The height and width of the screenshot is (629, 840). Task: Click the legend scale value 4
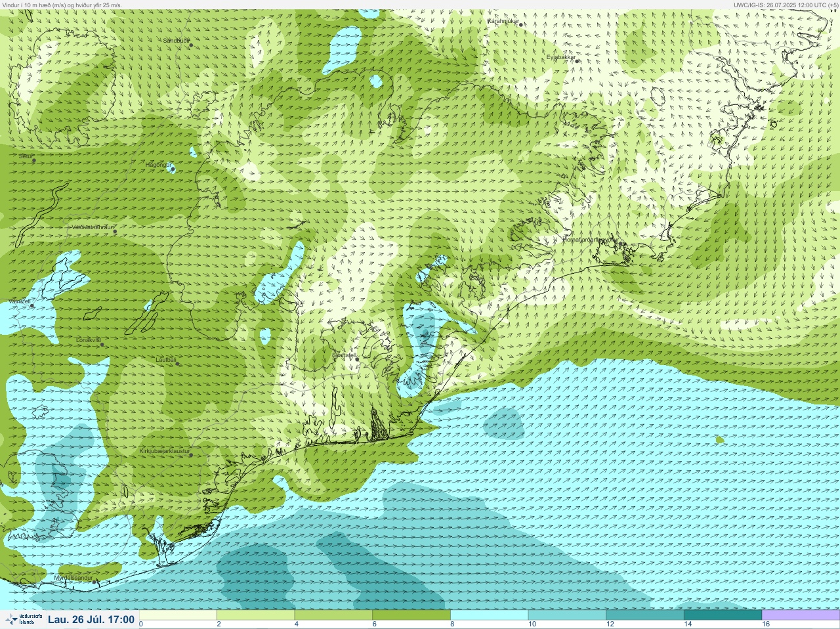pos(297,624)
